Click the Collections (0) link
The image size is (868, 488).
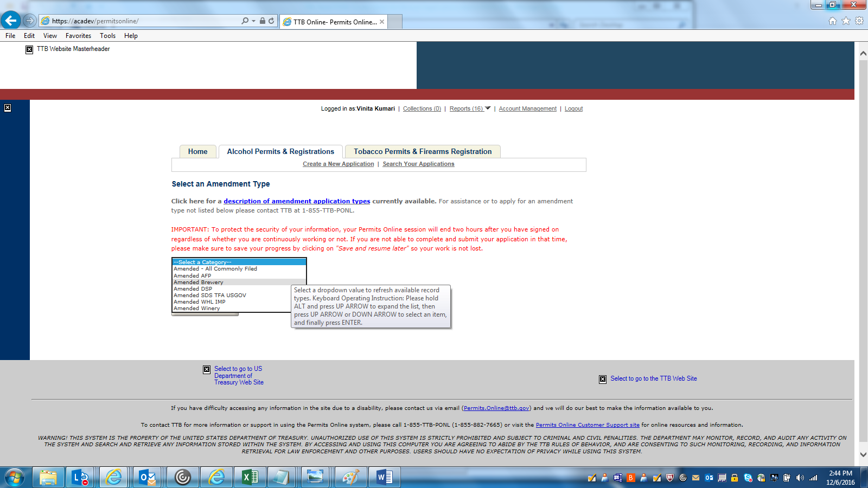[422, 109]
